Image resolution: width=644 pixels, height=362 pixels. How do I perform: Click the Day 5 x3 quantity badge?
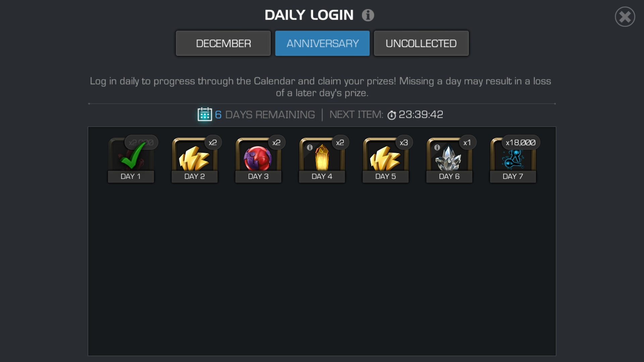point(404,142)
